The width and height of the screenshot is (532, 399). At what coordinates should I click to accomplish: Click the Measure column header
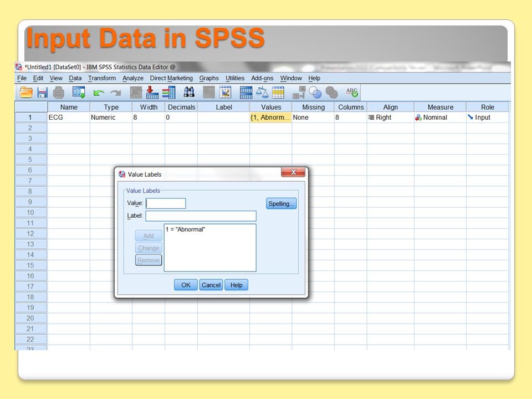[440, 107]
